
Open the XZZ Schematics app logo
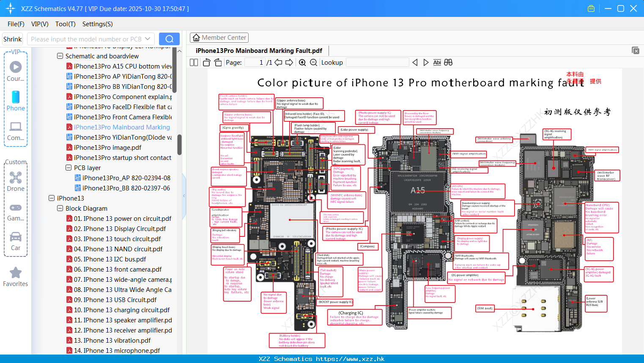(x=11, y=8)
